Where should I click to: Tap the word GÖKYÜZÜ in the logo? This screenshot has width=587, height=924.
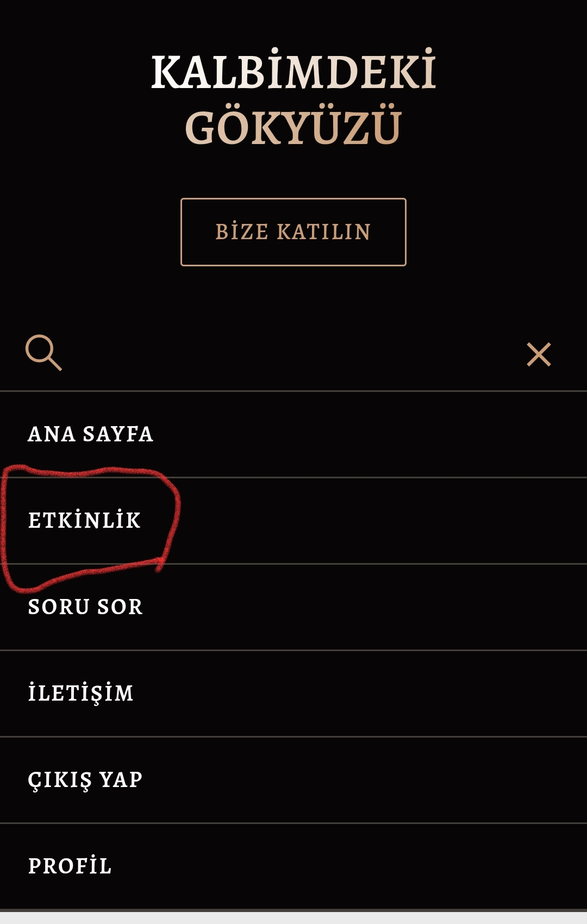tap(293, 128)
